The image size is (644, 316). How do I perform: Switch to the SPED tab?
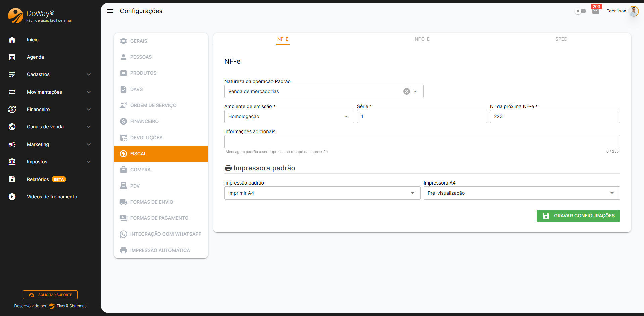pyautogui.click(x=561, y=39)
